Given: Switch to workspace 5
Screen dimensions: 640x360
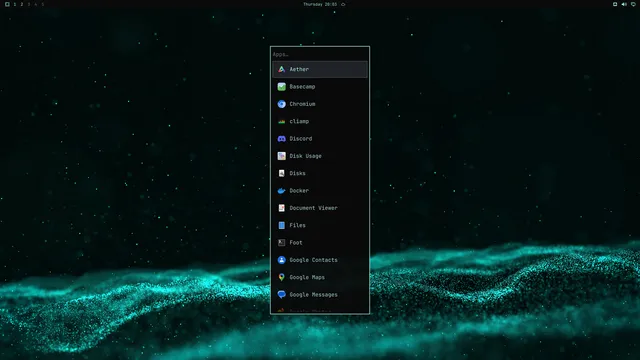Looking at the screenshot, I should [42, 4].
